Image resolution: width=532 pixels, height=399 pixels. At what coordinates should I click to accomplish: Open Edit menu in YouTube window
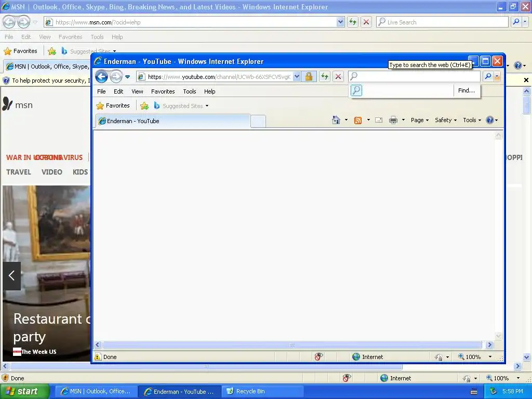[x=118, y=91]
